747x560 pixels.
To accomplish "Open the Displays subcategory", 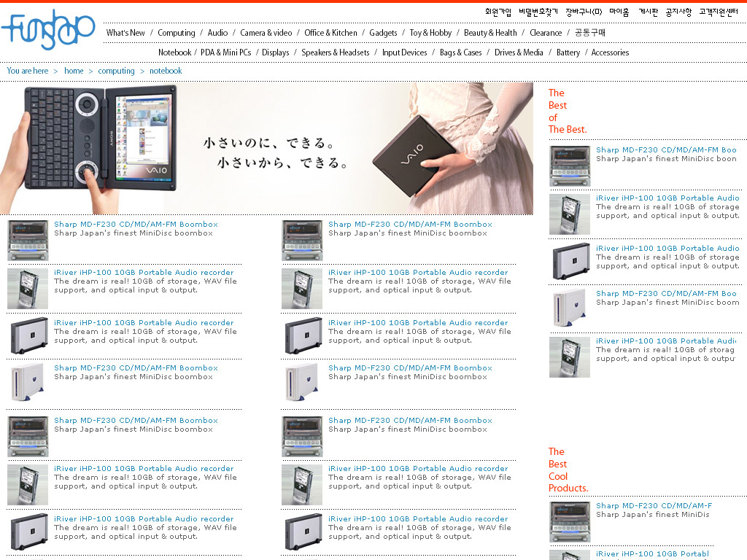I will pos(275,52).
